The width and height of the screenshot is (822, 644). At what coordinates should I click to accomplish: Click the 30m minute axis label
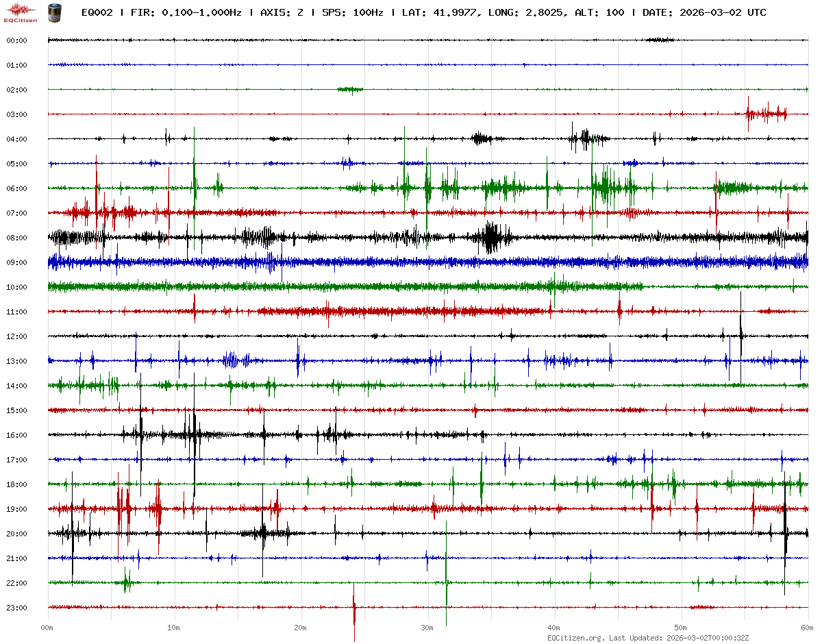(427, 628)
